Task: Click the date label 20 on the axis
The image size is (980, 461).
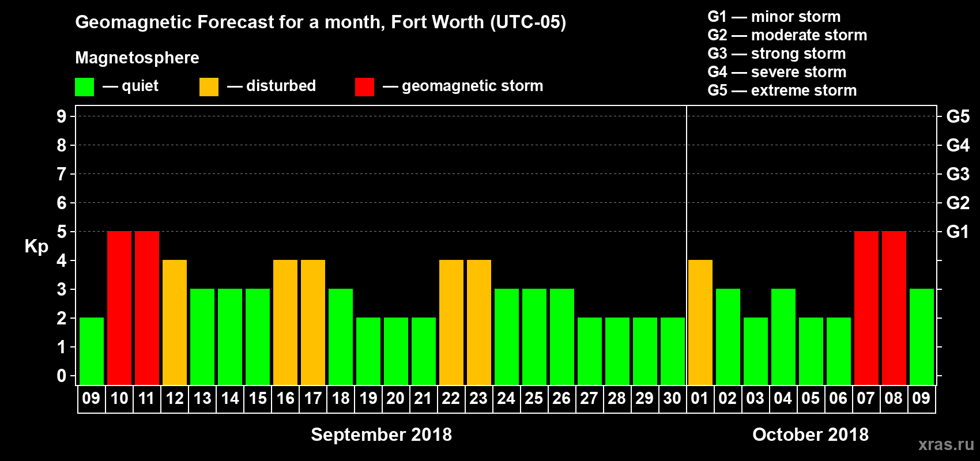Action: point(396,398)
